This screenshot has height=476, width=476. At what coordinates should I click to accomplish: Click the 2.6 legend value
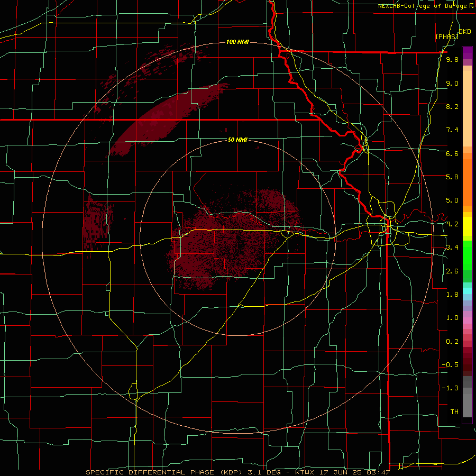tap(452, 271)
